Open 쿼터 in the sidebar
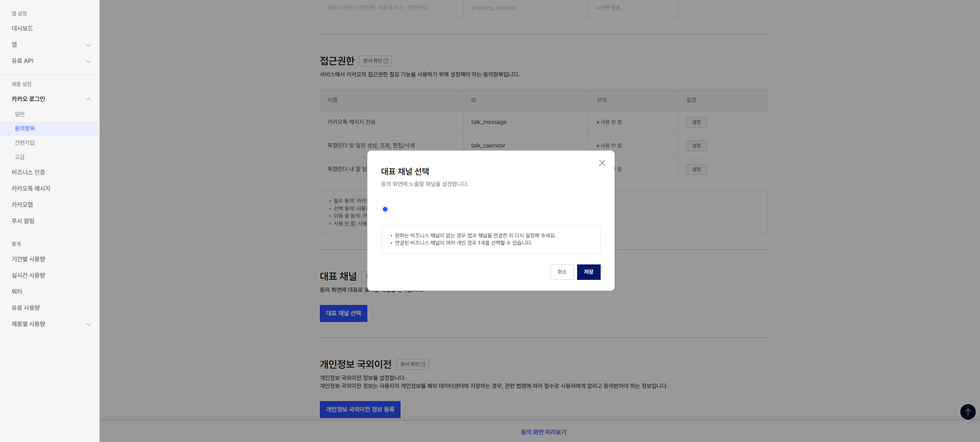Image resolution: width=980 pixels, height=442 pixels. 17,291
